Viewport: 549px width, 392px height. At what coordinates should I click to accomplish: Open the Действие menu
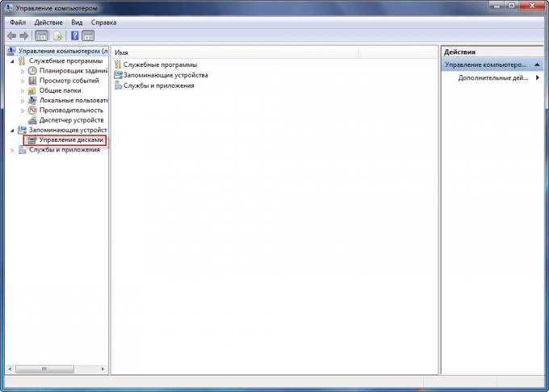click(x=48, y=23)
